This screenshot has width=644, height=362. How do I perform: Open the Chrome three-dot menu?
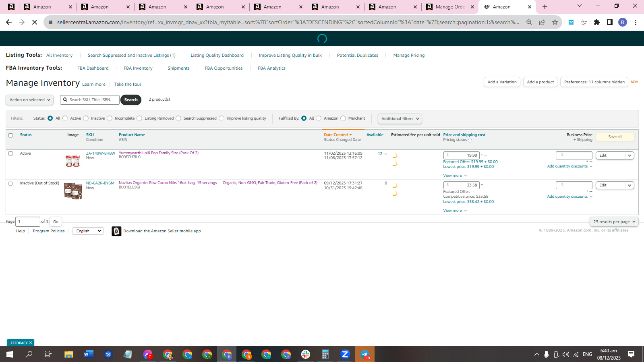coord(636,22)
